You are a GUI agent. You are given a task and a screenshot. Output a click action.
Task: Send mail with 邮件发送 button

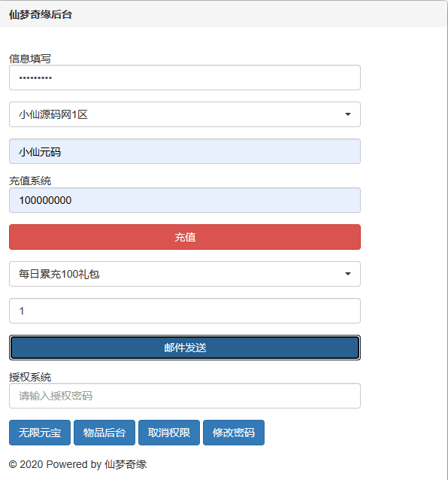185,348
